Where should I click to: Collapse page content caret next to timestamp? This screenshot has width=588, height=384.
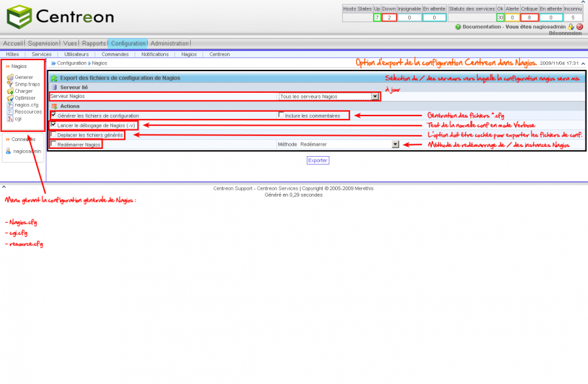point(583,63)
